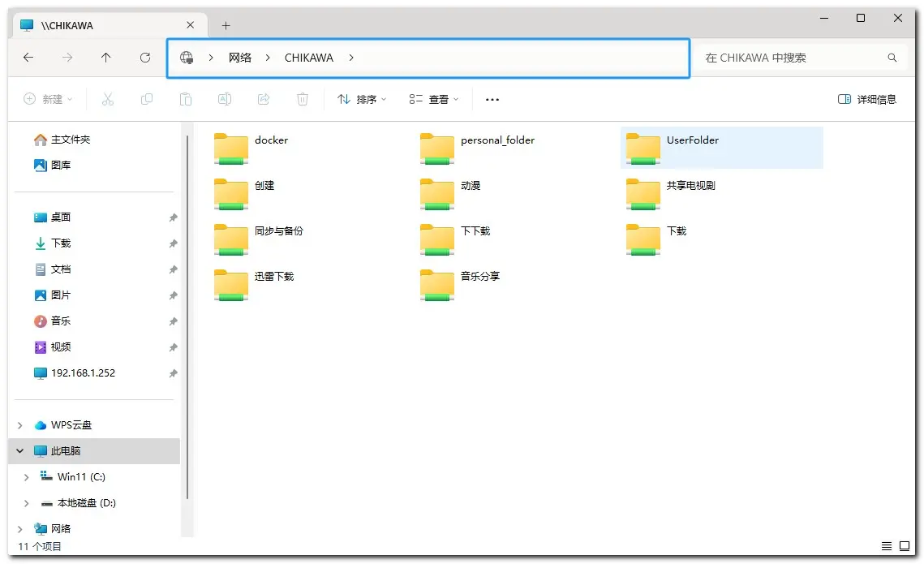Collapse the 此电脑 tree node

click(19, 450)
